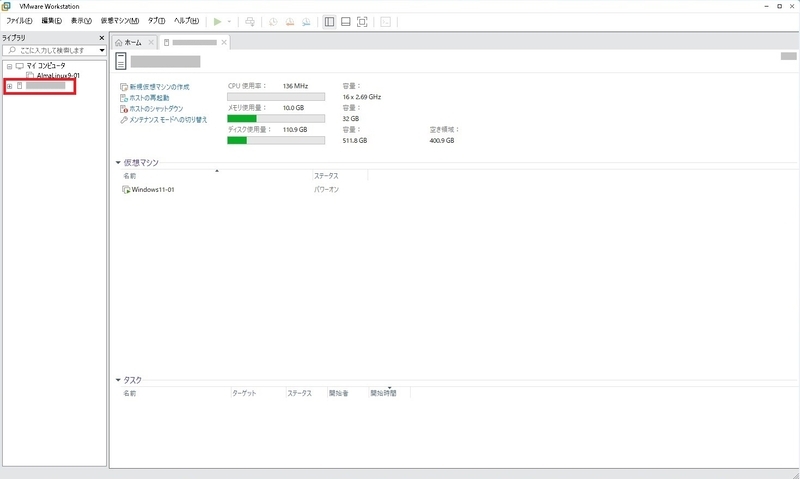Click the library search input field

tap(50, 50)
